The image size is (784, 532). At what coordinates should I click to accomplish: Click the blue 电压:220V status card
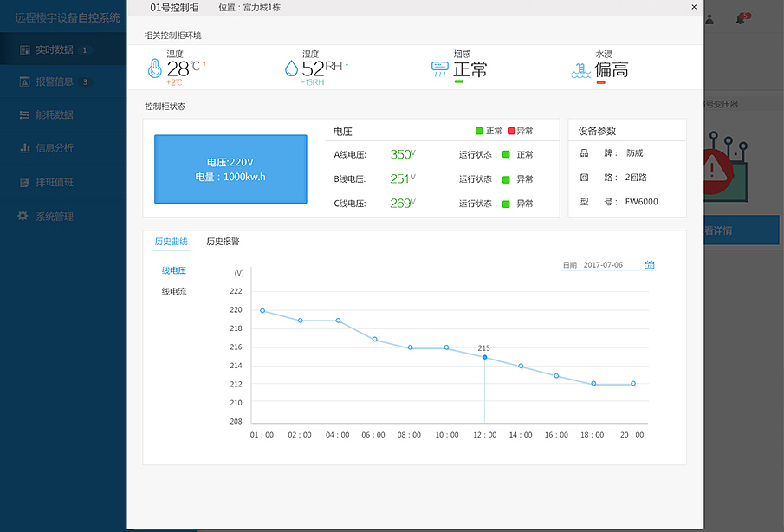(230, 170)
